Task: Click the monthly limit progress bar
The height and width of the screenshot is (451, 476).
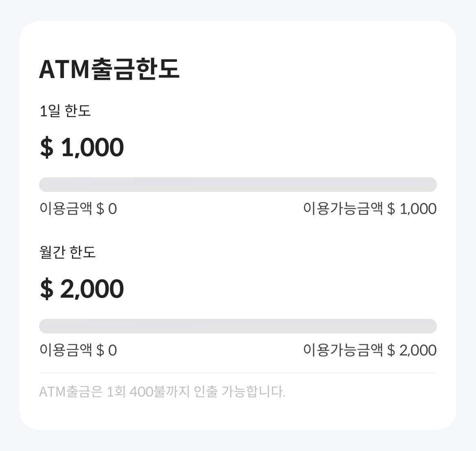Action: click(238, 326)
